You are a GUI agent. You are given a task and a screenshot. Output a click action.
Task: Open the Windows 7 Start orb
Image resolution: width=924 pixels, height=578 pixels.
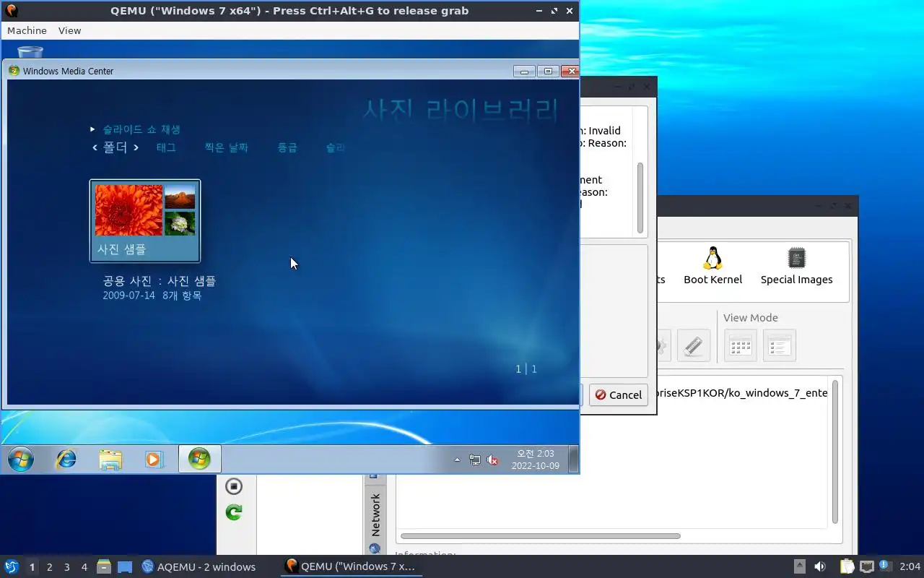click(20, 459)
